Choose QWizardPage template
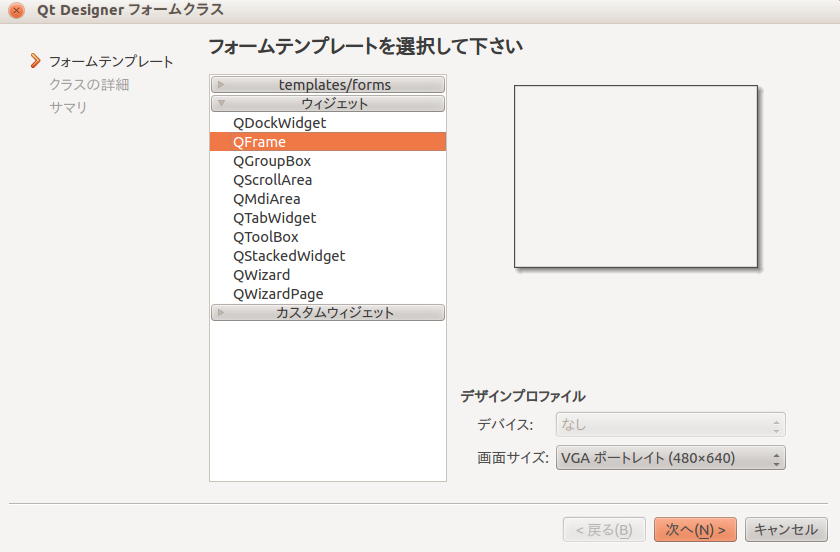The image size is (840, 552). (x=328, y=294)
